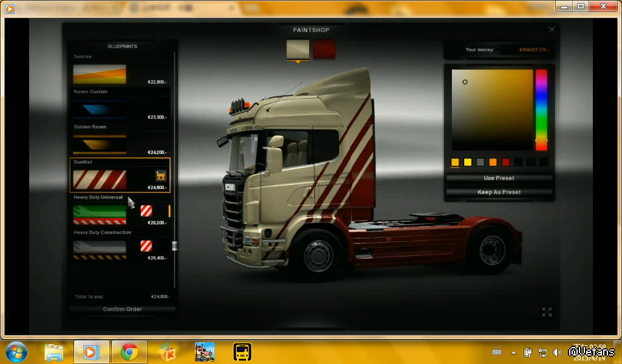This screenshot has height=364, width=622.
Task: Close the Paintshop dialog with the X
Action: pos(552,30)
